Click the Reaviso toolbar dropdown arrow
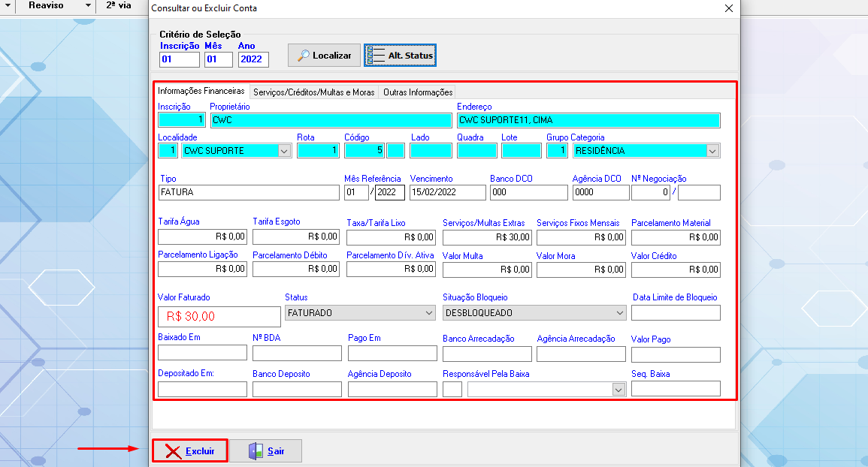This screenshot has height=467, width=868. (x=87, y=5)
